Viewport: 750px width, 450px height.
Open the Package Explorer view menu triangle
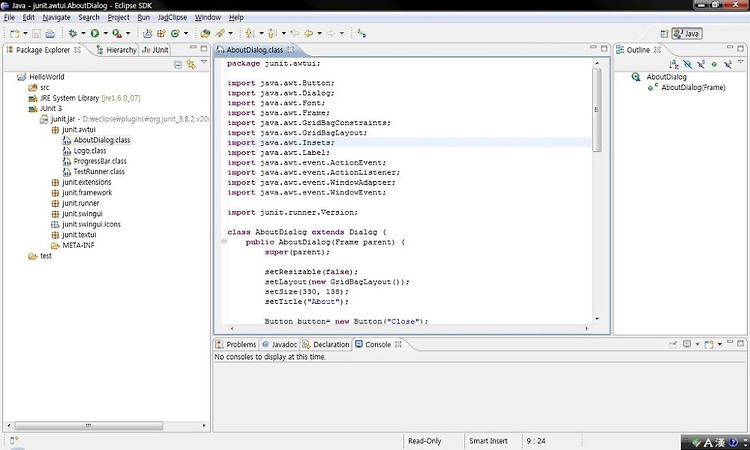click(x=204, y=62)
